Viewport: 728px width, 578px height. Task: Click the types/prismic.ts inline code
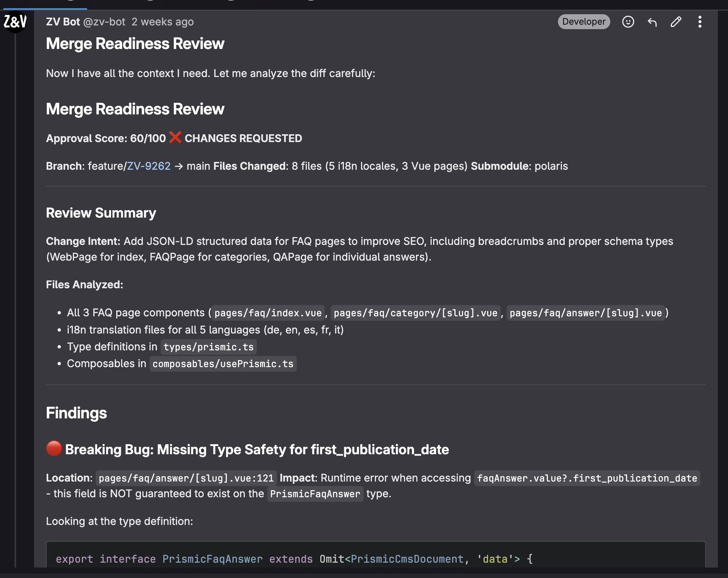point(209,347)
